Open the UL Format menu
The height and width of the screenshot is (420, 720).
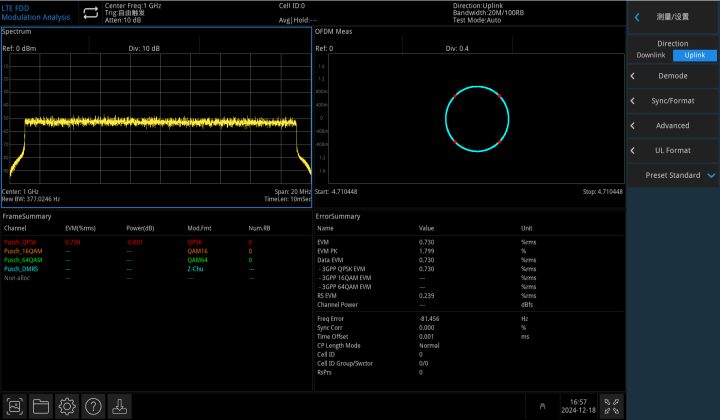coord(673,150)
